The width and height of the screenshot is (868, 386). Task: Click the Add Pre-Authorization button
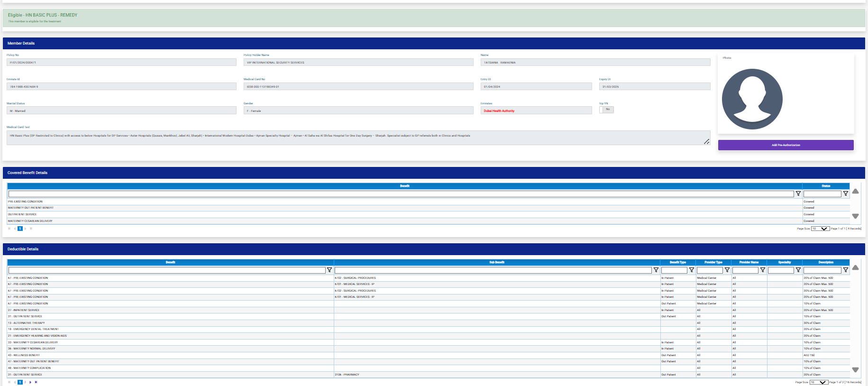click(786, 145)
